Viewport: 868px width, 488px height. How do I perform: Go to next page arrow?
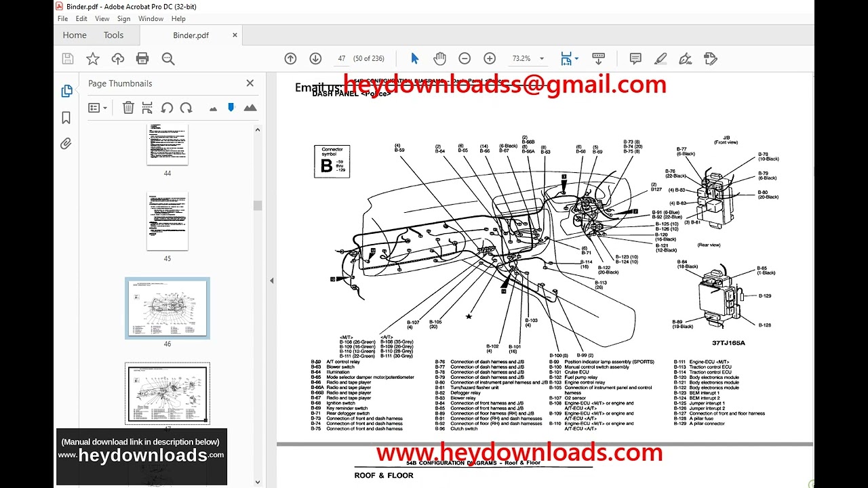(x=315, y=59)
